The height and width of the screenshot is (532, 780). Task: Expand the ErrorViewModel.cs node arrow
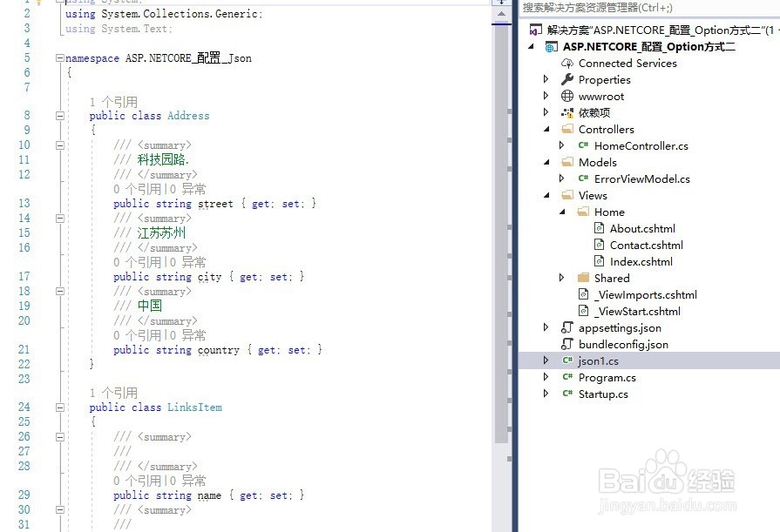[x=561, y=178]
